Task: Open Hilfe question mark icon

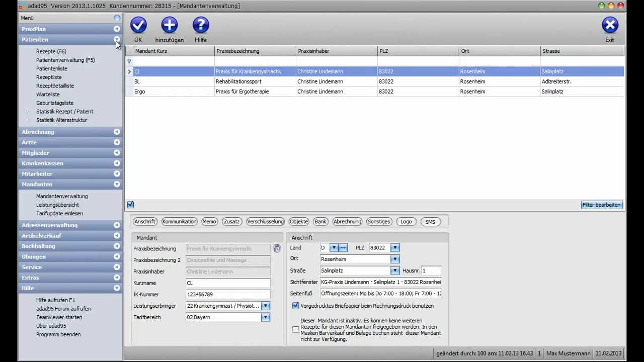Action: [201, 25]
